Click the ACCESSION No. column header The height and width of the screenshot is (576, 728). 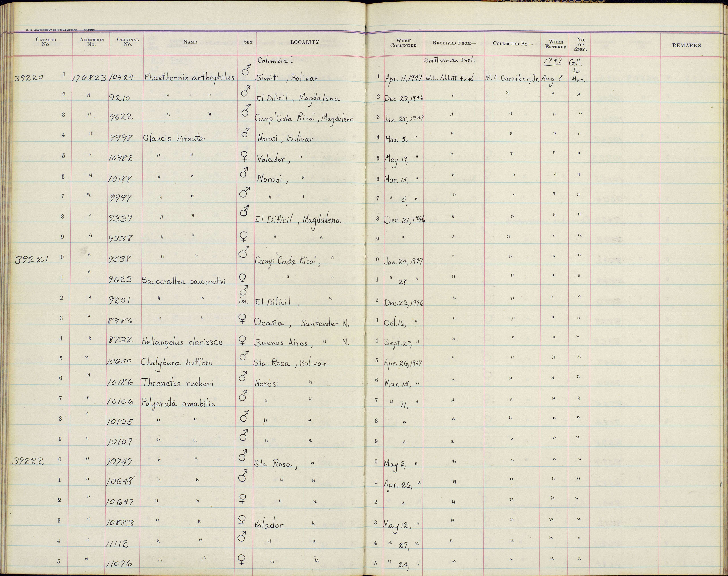coord(92,42)
